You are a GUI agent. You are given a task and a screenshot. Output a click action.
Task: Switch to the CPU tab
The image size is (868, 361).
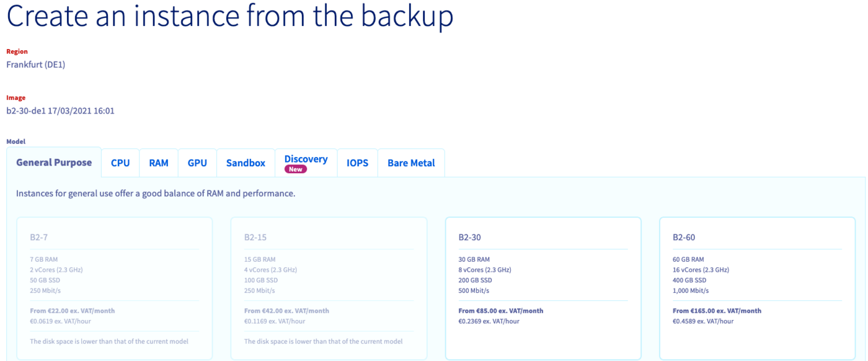(120, 163)
